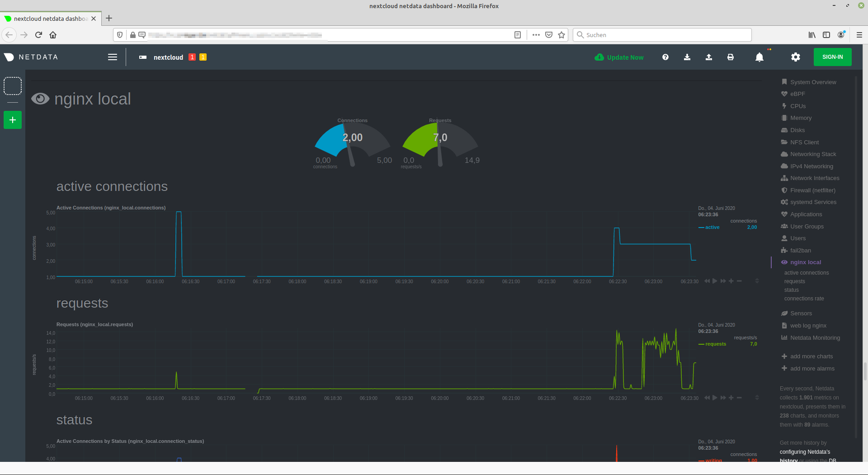Rewind the Requests chart
Viewport: 868px width, 475px height.
[707, 398]
